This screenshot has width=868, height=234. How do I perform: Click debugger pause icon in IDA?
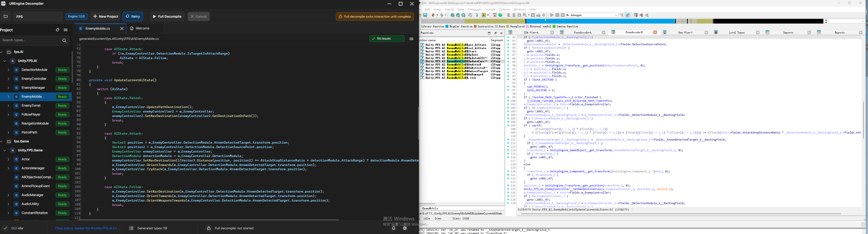click(557, 15)
